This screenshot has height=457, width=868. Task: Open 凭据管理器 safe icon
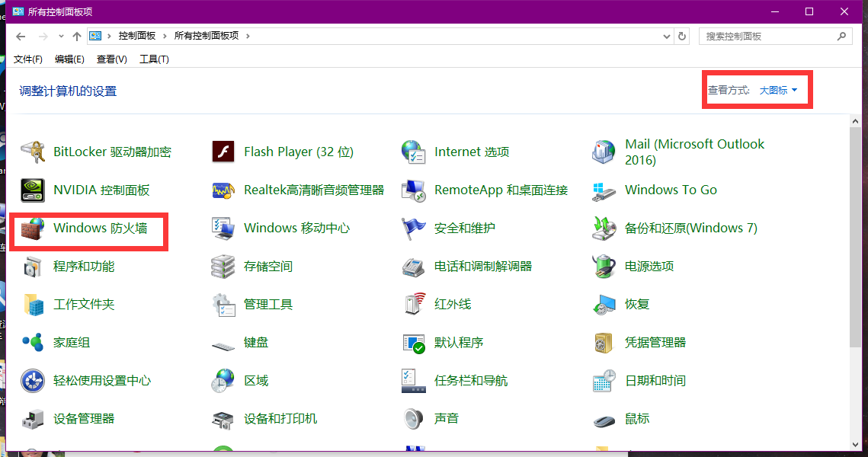coord(604,343)
